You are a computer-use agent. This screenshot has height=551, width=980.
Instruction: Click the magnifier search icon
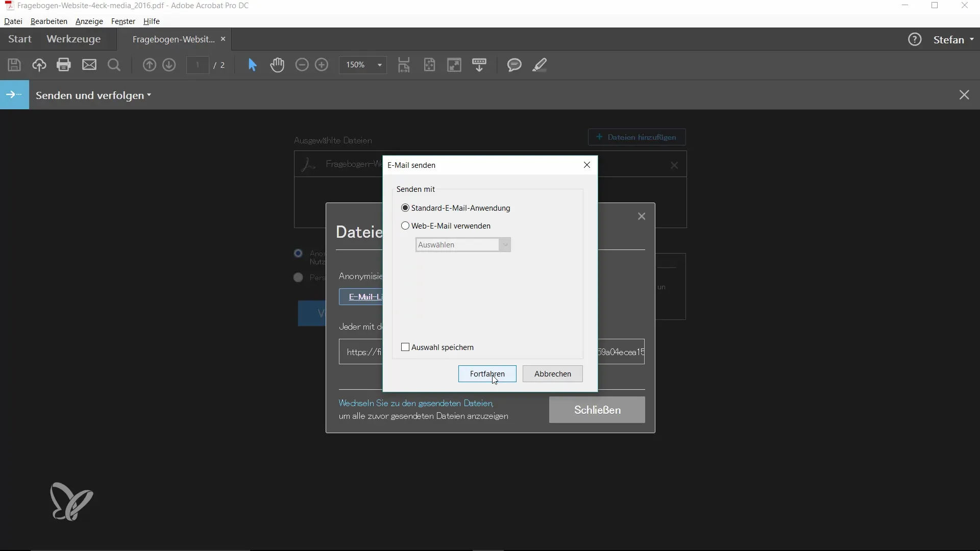(114, 65)
